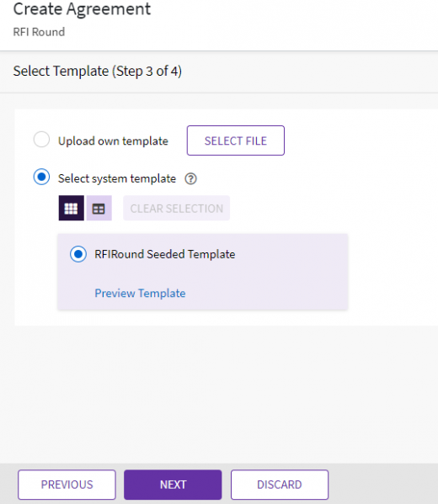
Task: Click the SELECT FILE button
Action: pyautogui.click(x=236, y=141)
